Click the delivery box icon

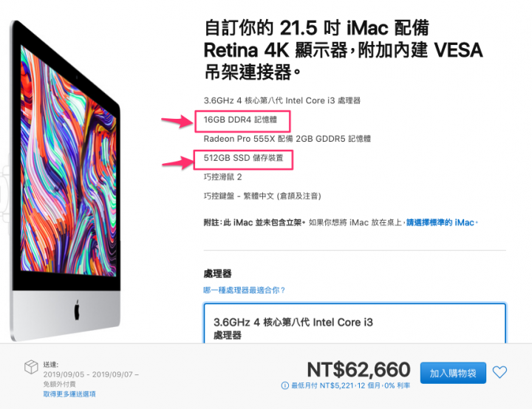point(31,367)
